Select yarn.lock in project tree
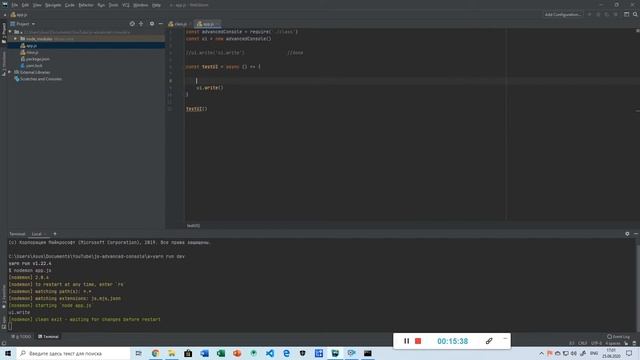The height and width of the screenshot is (360, 640). (x=34, y=66)
